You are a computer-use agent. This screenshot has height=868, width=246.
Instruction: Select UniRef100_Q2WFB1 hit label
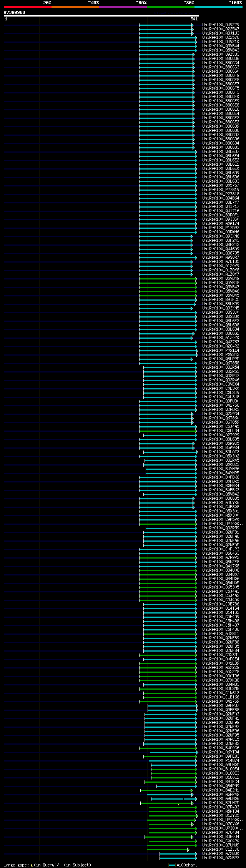click(221, 532)
